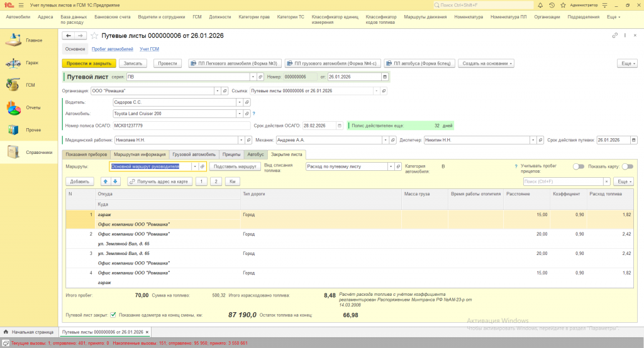This screenshot has width=644, height=348.
Task: Open the Создать на основании dropdown
Action: click(x=486, y=63)
